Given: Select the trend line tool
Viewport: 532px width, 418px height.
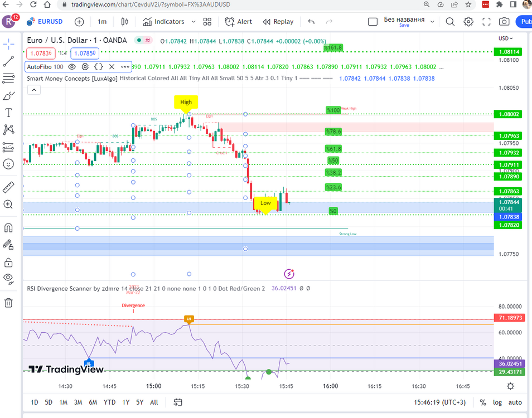Looking at the screenshot, I should pyautogui.click(x=8, y=61).
